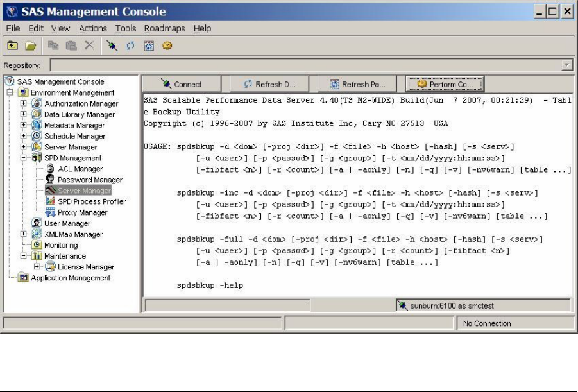Viewport: 578px width, 392px height.
Task: Click the Perform Co... button
Action: tap(445, 84)
